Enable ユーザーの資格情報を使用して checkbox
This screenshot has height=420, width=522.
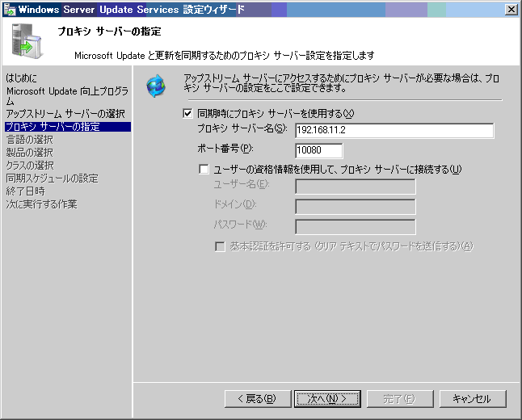204,169
